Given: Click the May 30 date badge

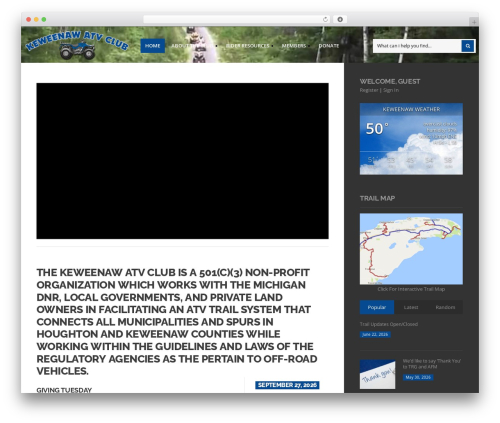Looking at the screenshot, I should (x=418, y=377).
